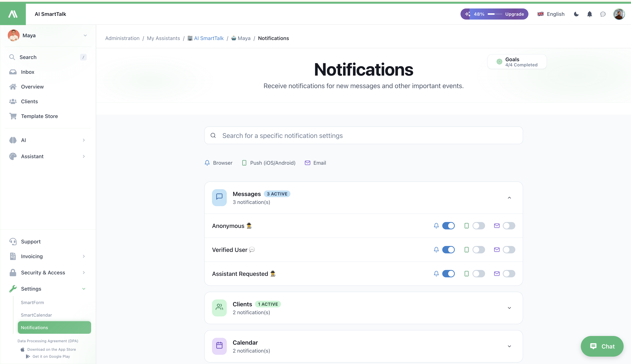Click the Support headset icon

click(x=13, y=242)
